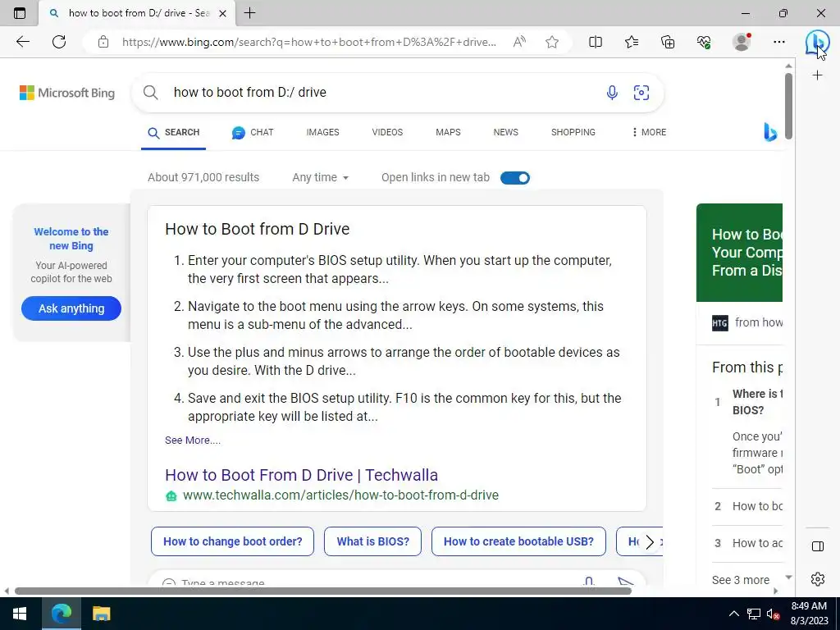Viewport: 840px width, 630px height.
Task: Go back with the browser back arrow
Action: 22,42
